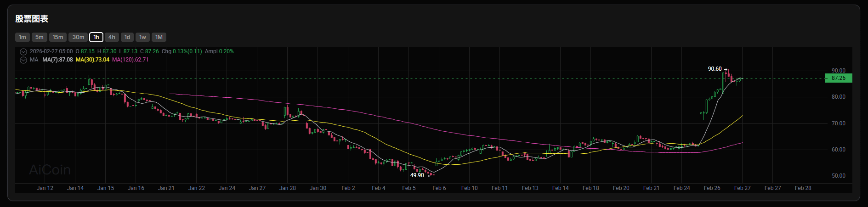Choose the 15m timeframe
868x207 pixels.
tap(58, 37)
